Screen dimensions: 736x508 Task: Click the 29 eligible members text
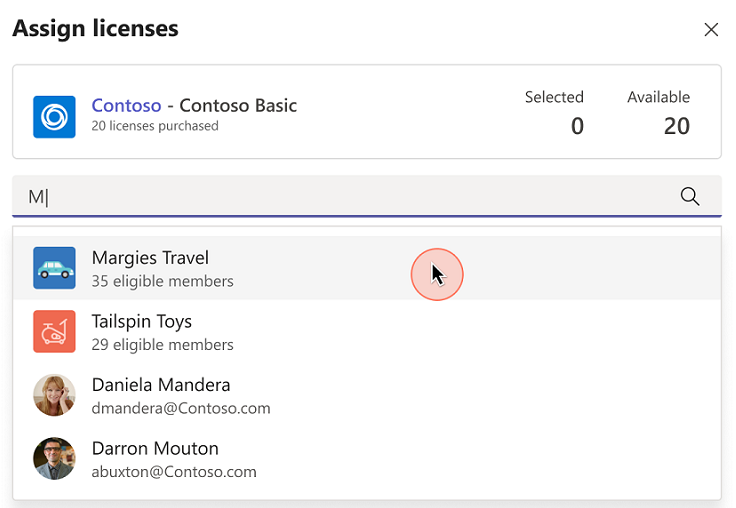point(162,345)
